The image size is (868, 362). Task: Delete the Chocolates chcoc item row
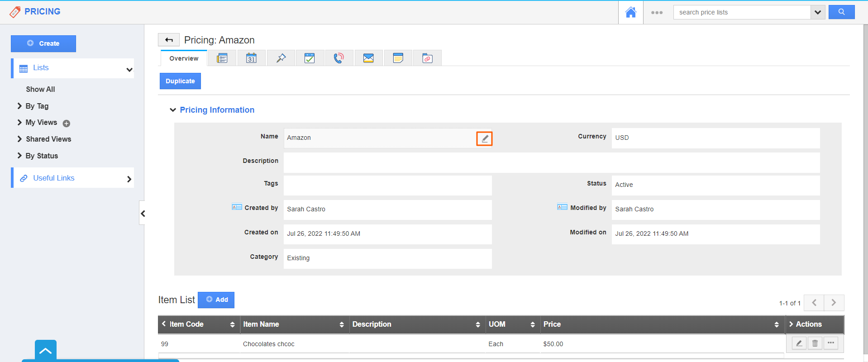815,343
